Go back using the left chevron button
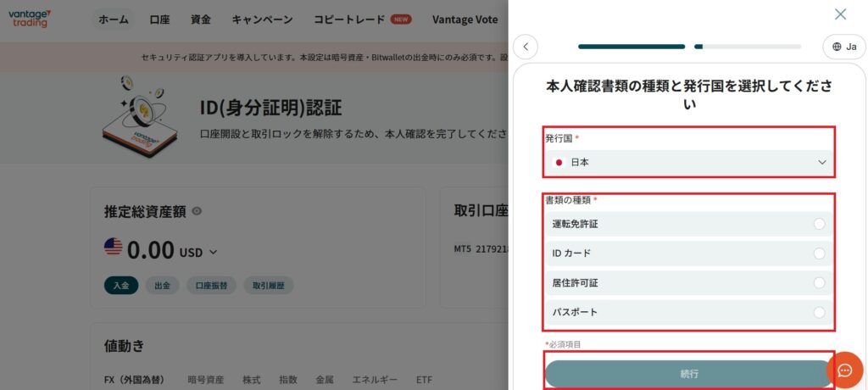The height and width of the screenshot is (390, 868). click(x=526, y=47)
